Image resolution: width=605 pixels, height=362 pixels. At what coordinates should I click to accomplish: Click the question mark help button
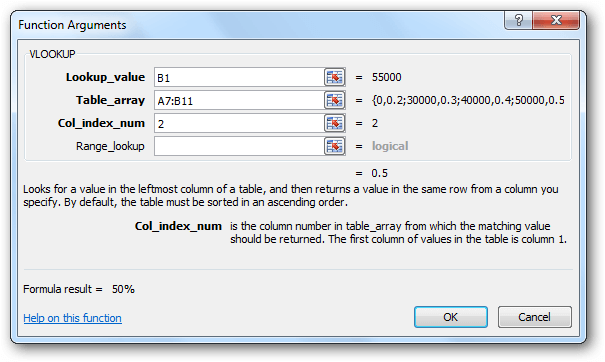coord(519,20)
